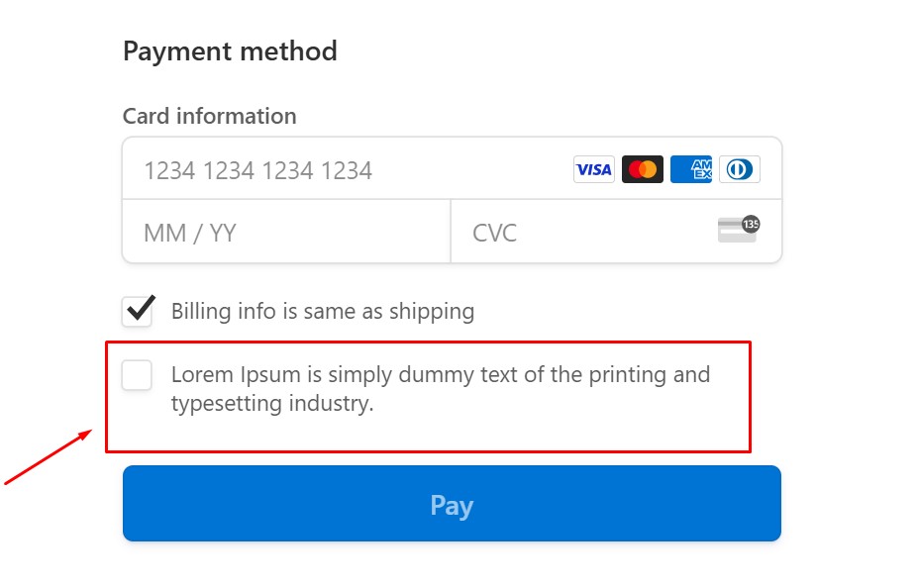Click the red highlight box's bottom border
This screenshot has width=918, height=588.
[428, 451]
